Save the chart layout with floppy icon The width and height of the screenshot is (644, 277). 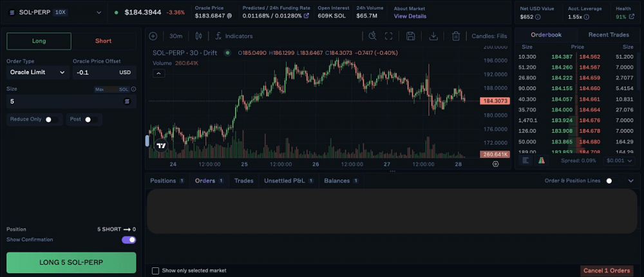tap(410, 36)
